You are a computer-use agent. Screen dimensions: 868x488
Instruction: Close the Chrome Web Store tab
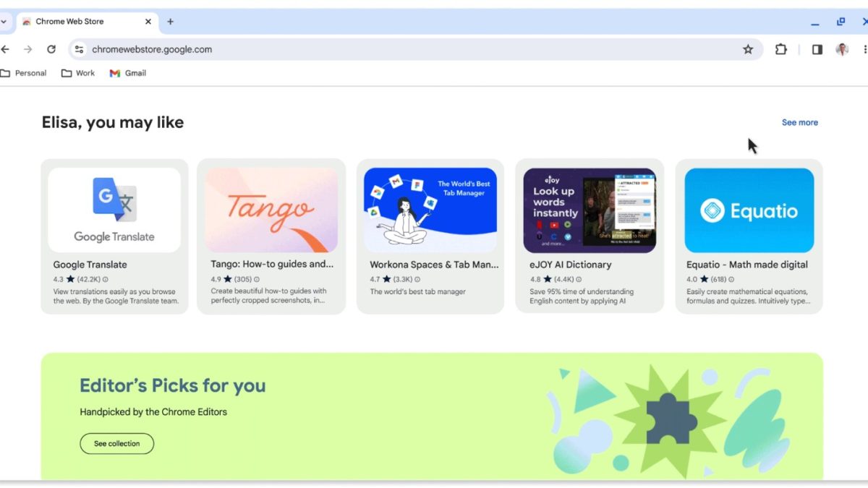(148, 22)
